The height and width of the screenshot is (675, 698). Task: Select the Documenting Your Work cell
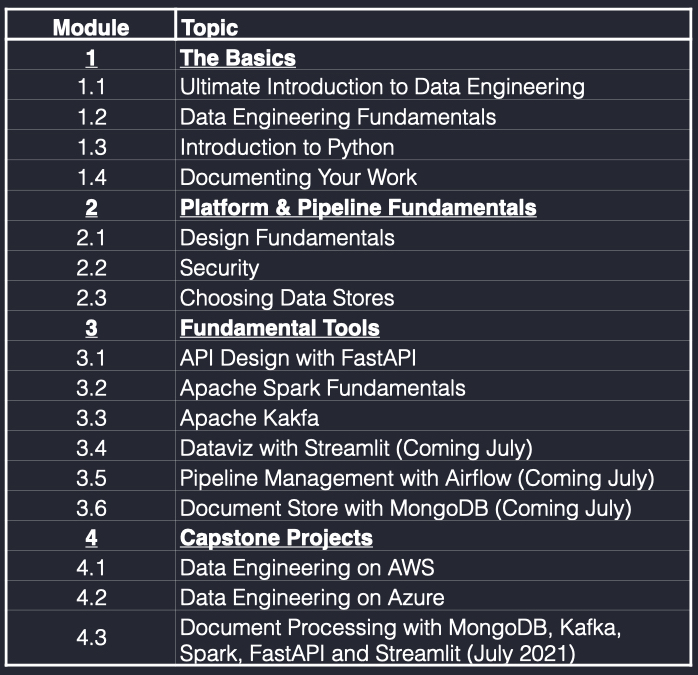pyautogui.click(x=433, y=175)
